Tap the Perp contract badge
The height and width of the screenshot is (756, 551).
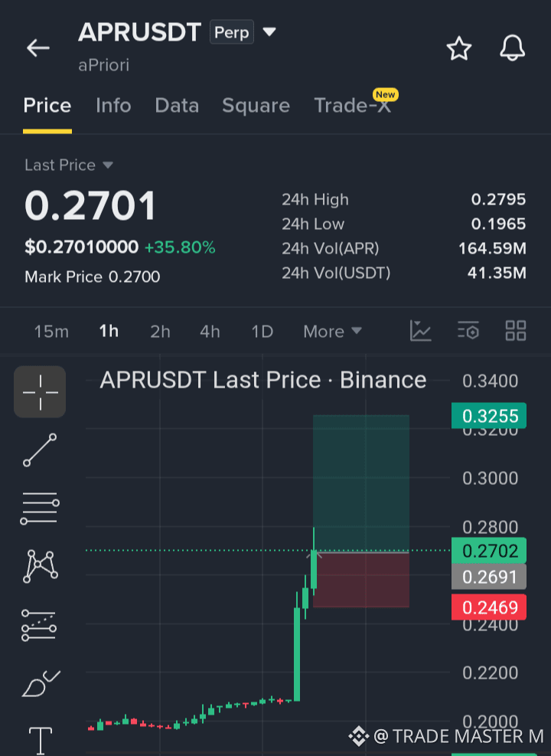(232, 32)
